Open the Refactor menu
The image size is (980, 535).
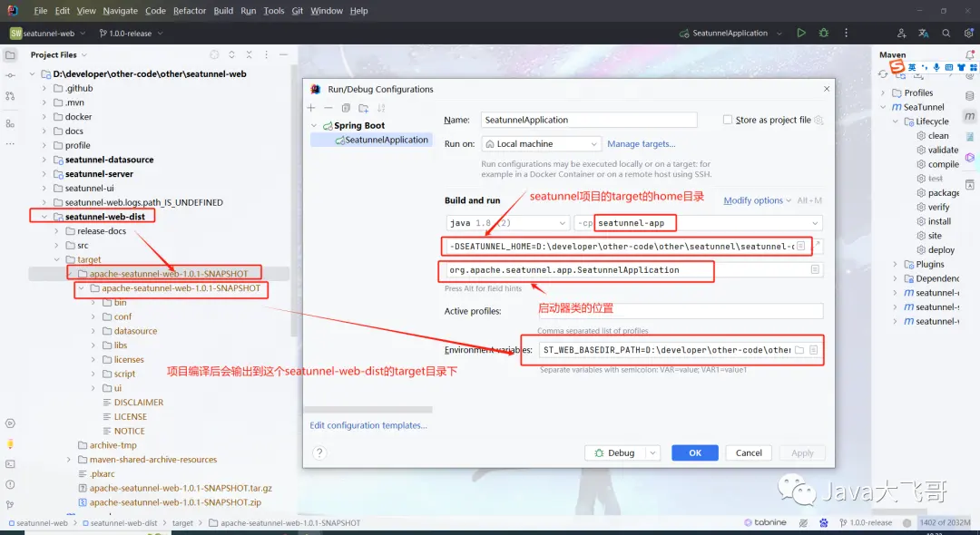tap(190, 11)
